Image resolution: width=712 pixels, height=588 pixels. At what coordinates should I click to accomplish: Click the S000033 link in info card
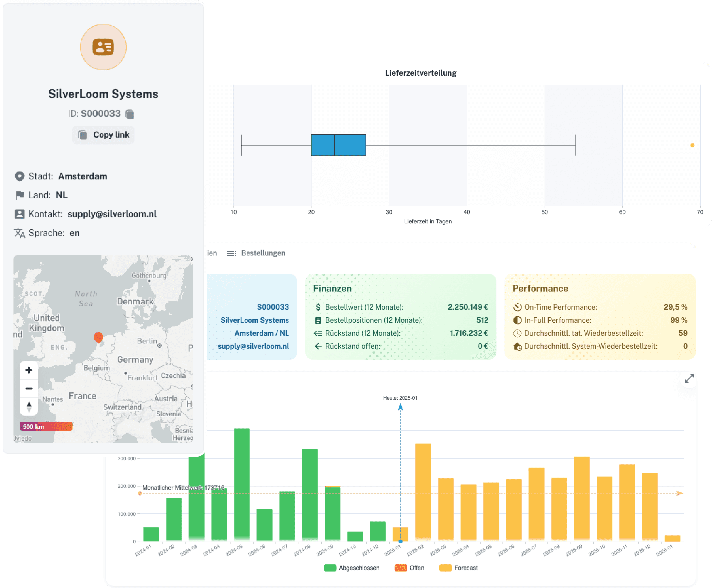pos(273,307)
